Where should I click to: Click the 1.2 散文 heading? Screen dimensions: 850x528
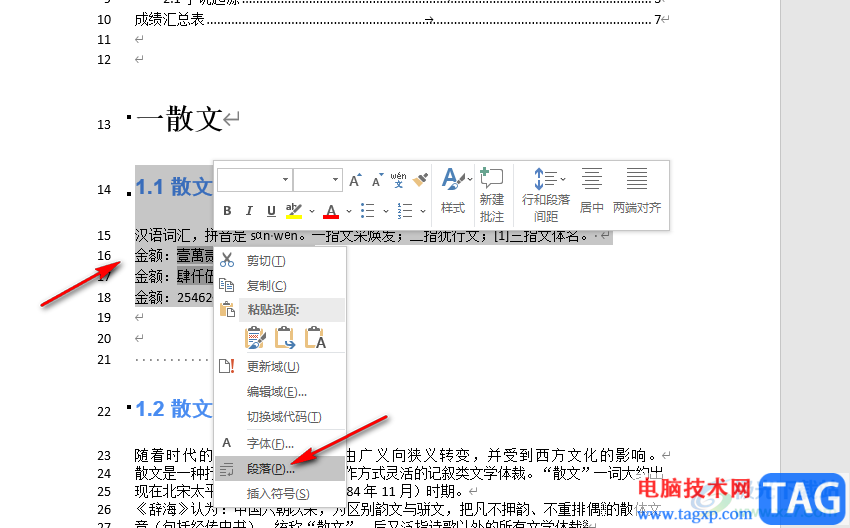[x=173, y=409]
